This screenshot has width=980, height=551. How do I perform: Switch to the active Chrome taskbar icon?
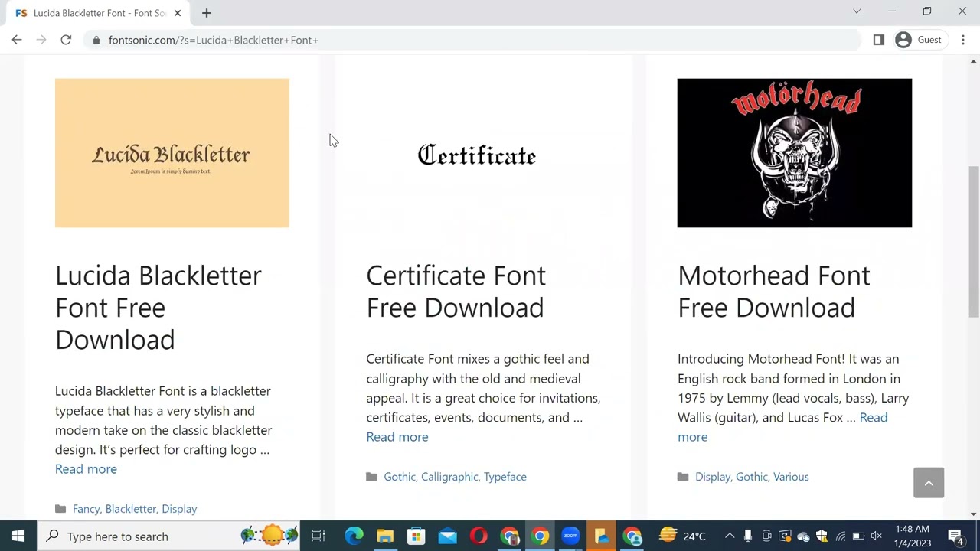click(541, 536)
